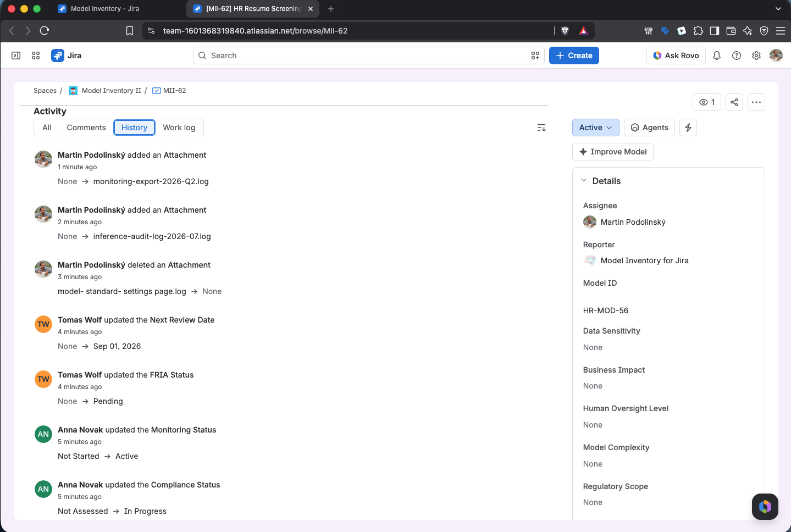
Task: Click the Data Sensitivity None value
Action: (593, 347)
